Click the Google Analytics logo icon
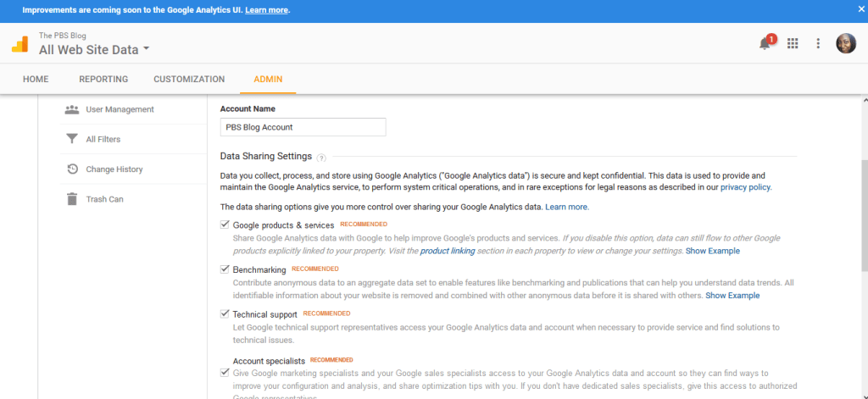Image resolution: width=868 pixels, height=399 pixels. [x=20, y=44]
